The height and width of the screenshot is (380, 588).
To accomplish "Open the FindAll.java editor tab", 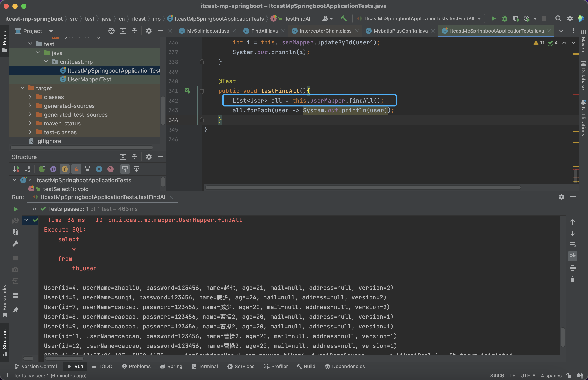I will click(x=264, y=31).
